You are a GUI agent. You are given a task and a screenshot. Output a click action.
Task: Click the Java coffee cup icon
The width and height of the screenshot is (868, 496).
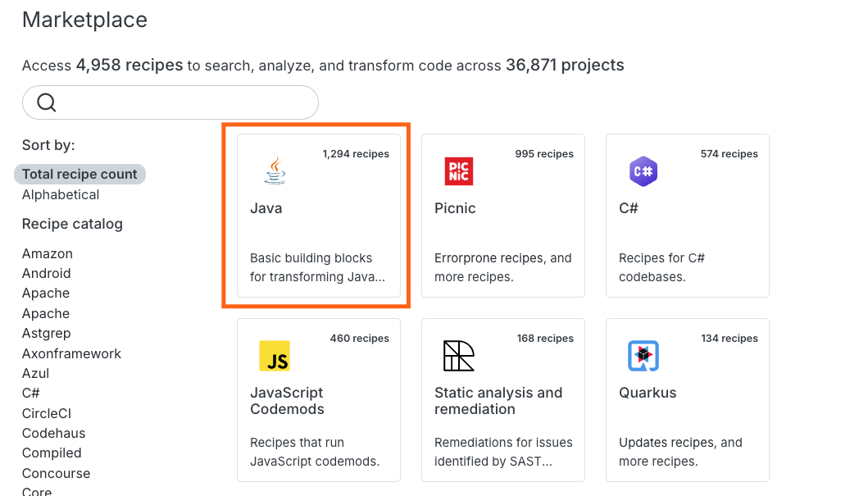click(x=275, y=171)
